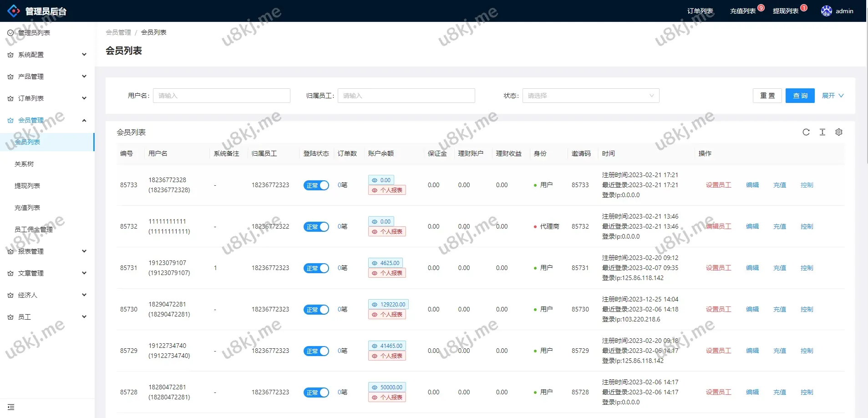Click the admin avatar icon
The image size is (868, 418).
coord(826,11)
